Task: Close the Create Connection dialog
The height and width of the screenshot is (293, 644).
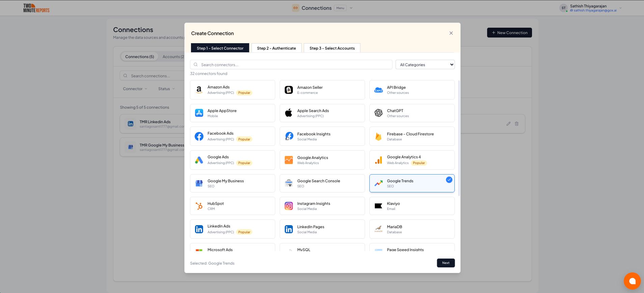Action: click(x=451, y=33)
